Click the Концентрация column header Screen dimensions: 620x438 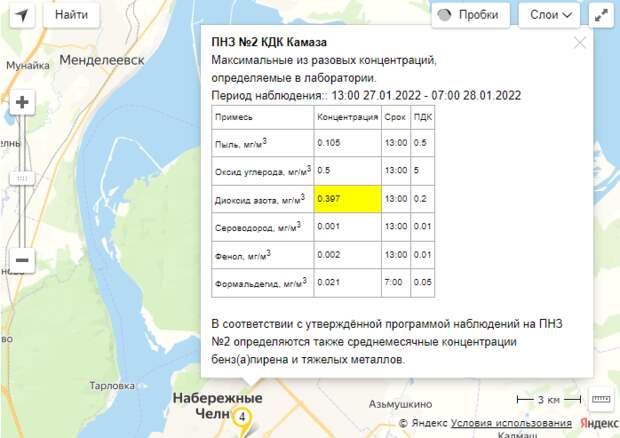pos(348,117)
